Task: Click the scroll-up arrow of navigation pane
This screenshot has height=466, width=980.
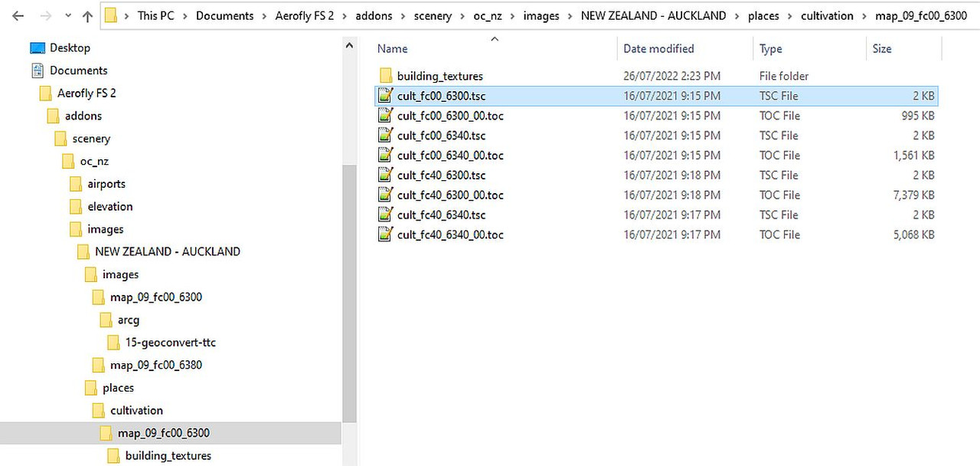Action: (350, 45)
